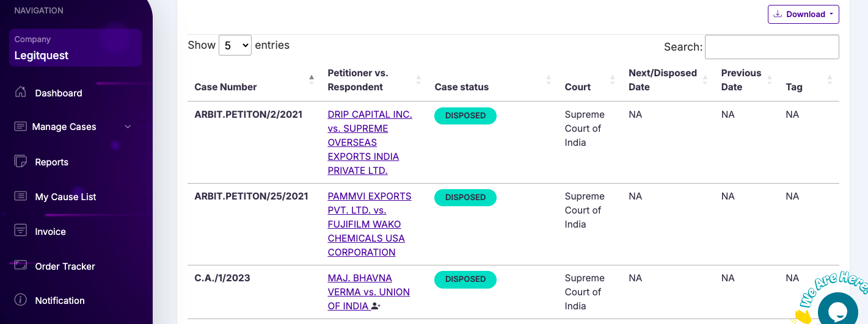
Task: Click the table Search input field
Action: (771, 47)
